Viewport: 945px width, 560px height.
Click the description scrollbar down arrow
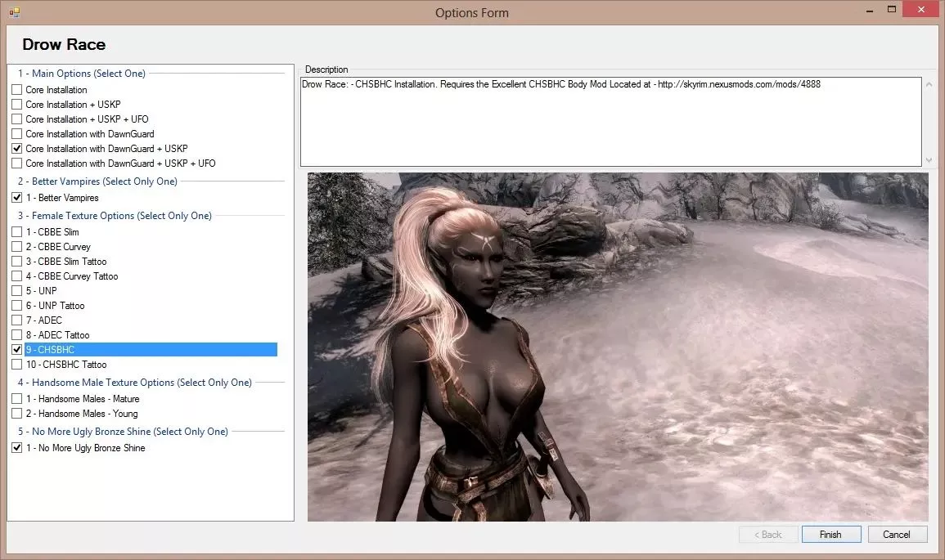tap(929, 160)
